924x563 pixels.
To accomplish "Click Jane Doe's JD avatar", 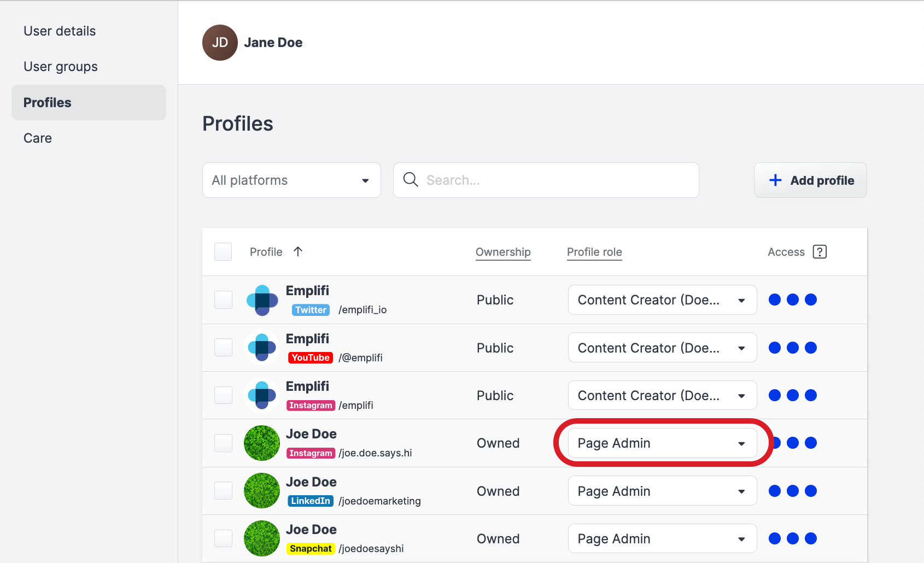I will [220, 43].
